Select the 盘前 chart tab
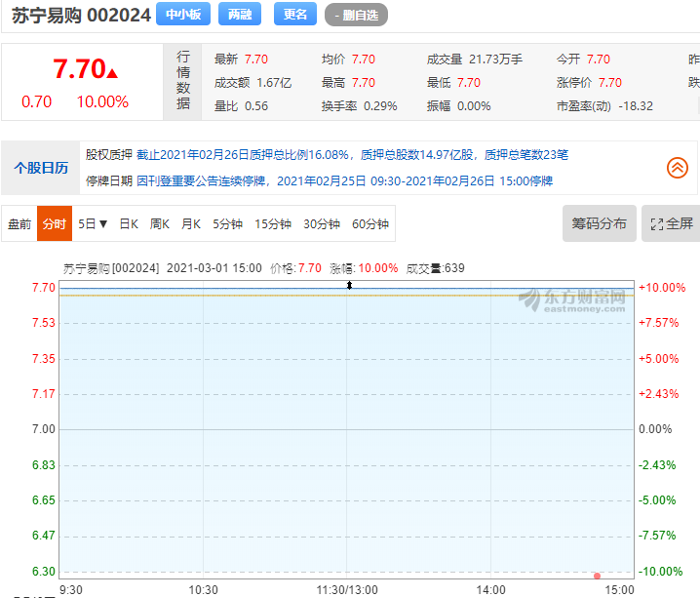700x598 pixels. click(x=19, y=223)
